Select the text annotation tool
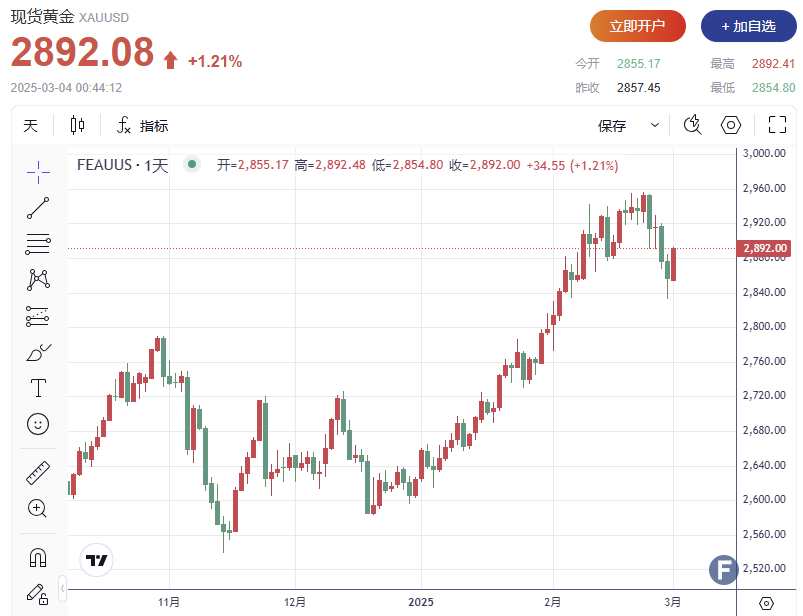The image size is (803, 616). click(x=38, y=388)
